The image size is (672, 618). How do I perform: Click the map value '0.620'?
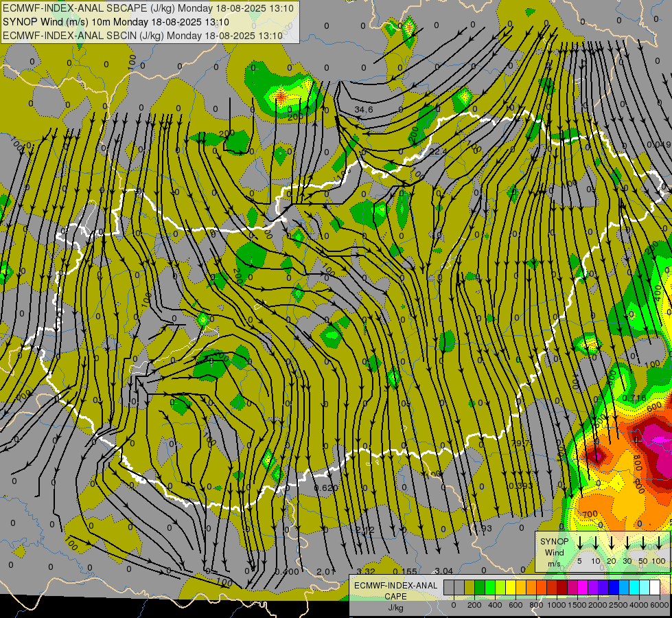pyautogui.click(x=326, y=488)
